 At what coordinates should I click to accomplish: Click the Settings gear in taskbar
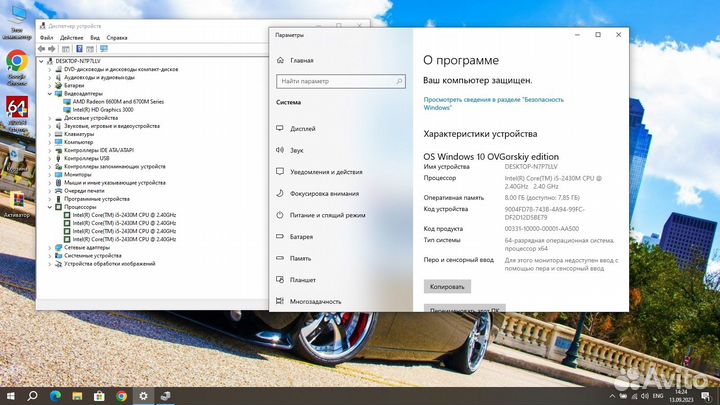(143, 396)
